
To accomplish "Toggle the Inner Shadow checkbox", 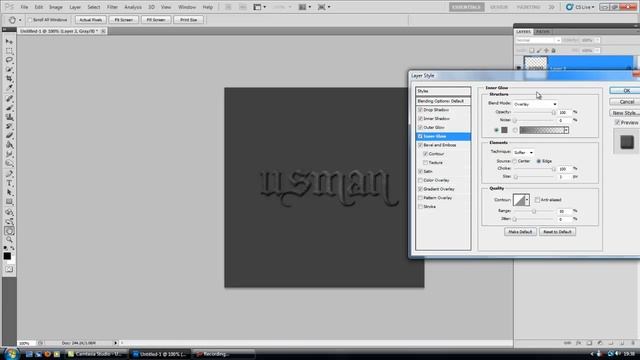I will click(x=420, y=118).
